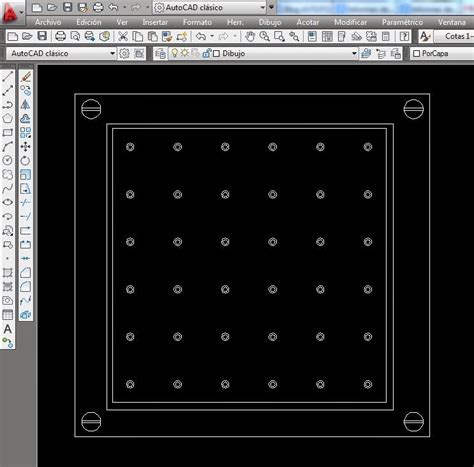Select the Copy objects tool in Modify toolbar

tap(25, 90)
